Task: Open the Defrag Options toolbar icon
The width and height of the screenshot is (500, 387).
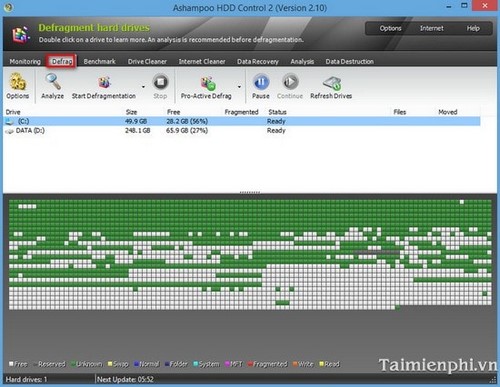Action: (x=17, y=82)
